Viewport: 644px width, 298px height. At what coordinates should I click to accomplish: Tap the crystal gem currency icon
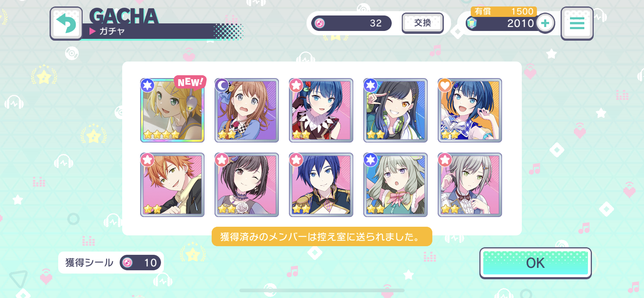pos(471,23)
